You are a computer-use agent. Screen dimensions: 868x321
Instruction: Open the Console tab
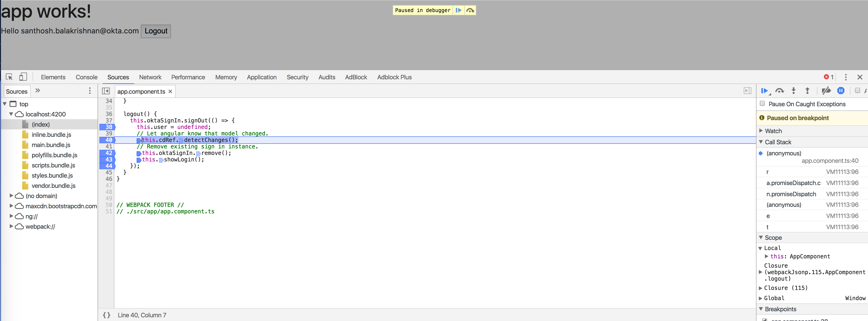click(86, 77)
